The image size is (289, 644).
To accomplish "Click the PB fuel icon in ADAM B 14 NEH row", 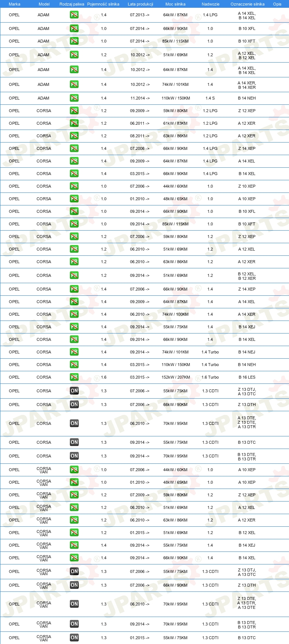I will coord(74,98).
